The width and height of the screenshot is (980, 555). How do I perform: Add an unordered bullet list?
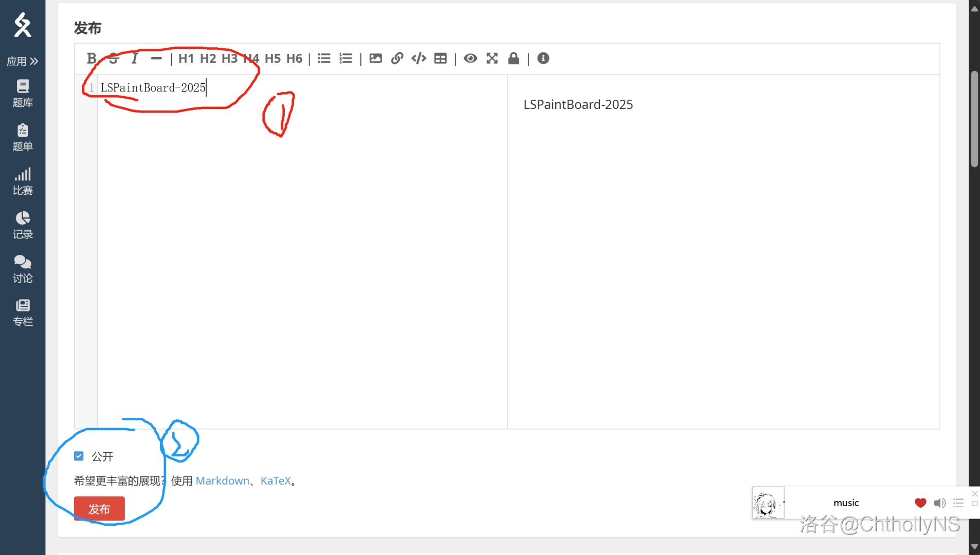324,59
